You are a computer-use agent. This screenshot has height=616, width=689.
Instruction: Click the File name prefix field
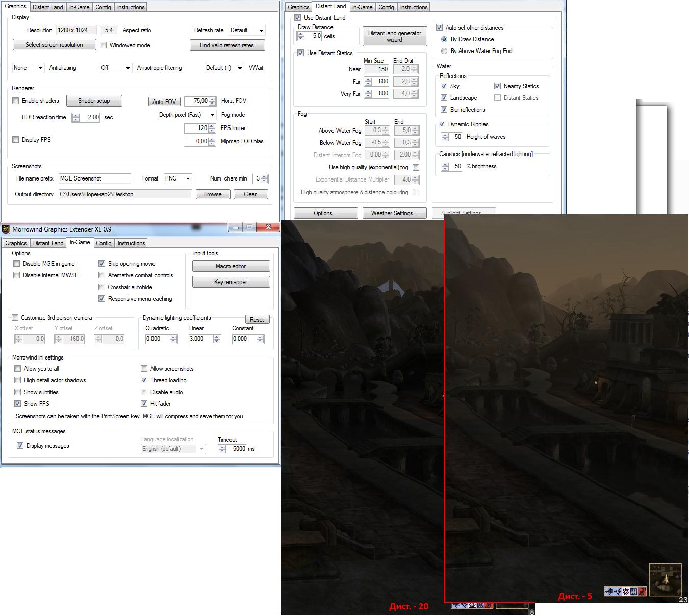pos(95,178)
